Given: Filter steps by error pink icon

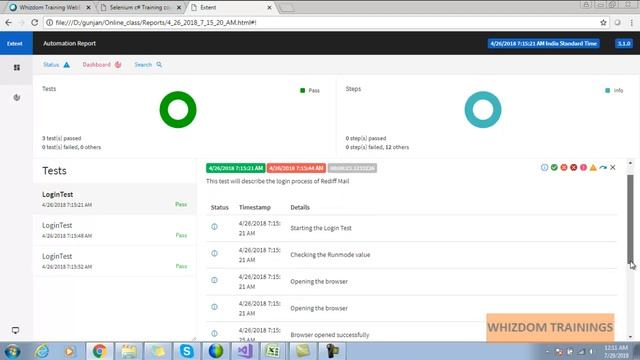Looking at the screenshot, I should (x=583, y=167).
